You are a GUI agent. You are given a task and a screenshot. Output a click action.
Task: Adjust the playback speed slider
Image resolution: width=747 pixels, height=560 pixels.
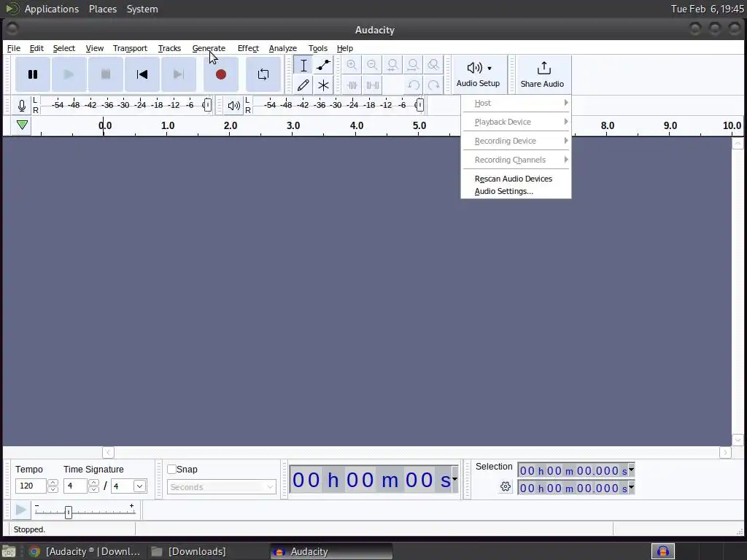[68, 512]
